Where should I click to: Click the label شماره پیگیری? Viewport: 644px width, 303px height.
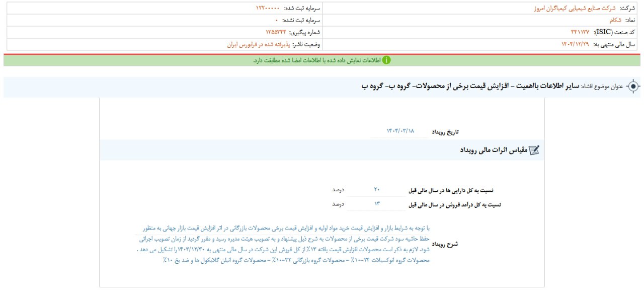pos(305,32)
